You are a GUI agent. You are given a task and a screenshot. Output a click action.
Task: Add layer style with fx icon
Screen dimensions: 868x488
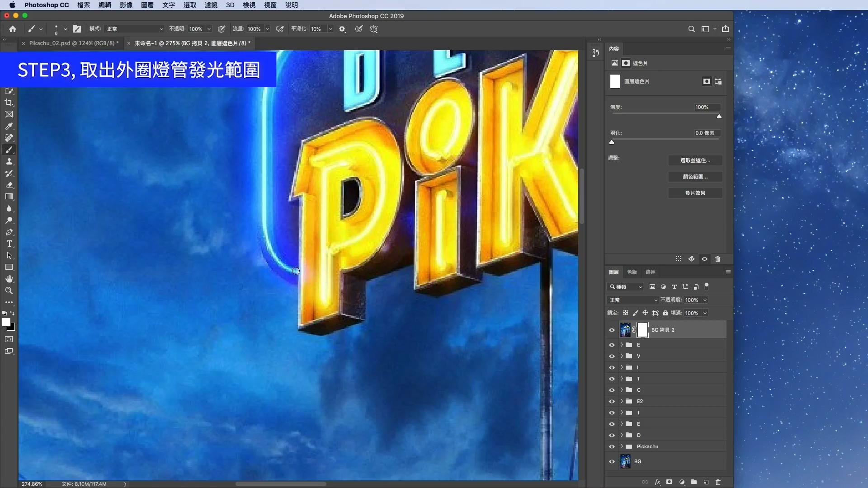click(657, 482)
